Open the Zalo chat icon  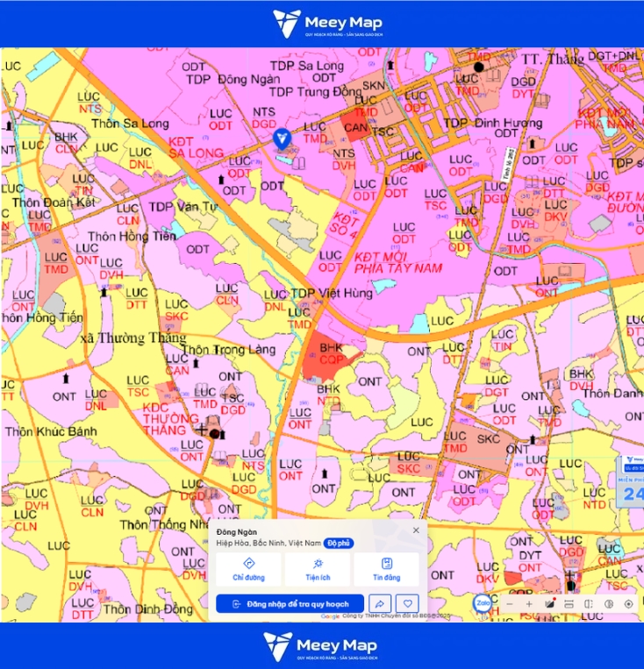coord(483,603)
